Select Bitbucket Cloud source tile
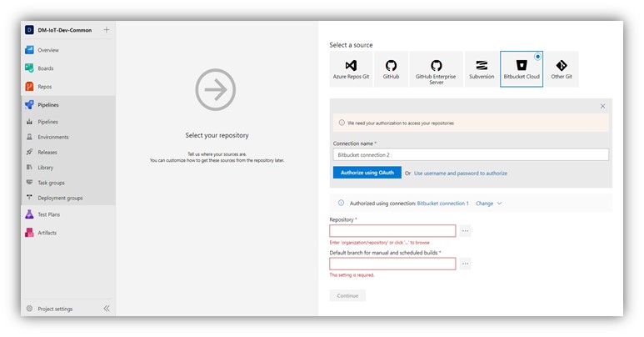Image resolution: width=644 pixels, height=337 pixels. (x=522, y=69)
